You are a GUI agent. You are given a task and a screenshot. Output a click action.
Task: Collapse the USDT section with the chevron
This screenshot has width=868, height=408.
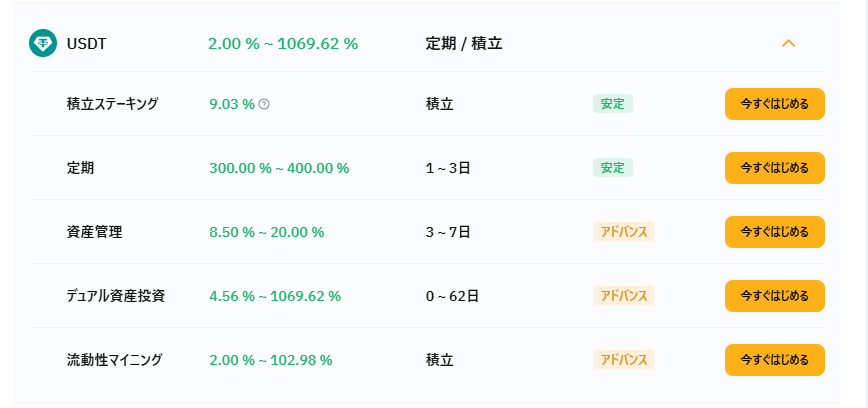click(788, 43)
